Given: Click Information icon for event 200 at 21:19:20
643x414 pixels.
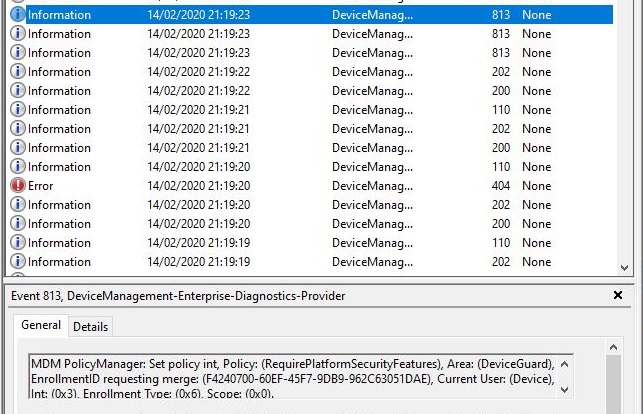Looking at the screenshot, I should click(18, 224).
